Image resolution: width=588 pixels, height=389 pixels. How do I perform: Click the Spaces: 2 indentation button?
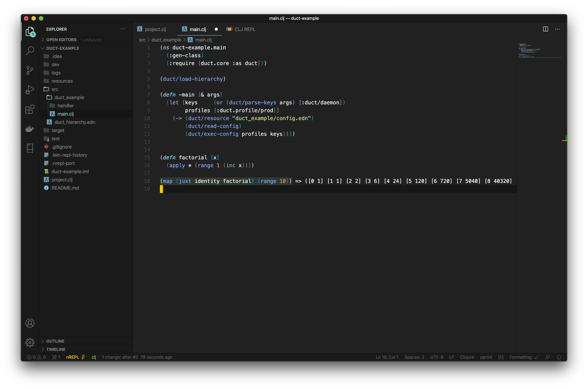point(414,357)
